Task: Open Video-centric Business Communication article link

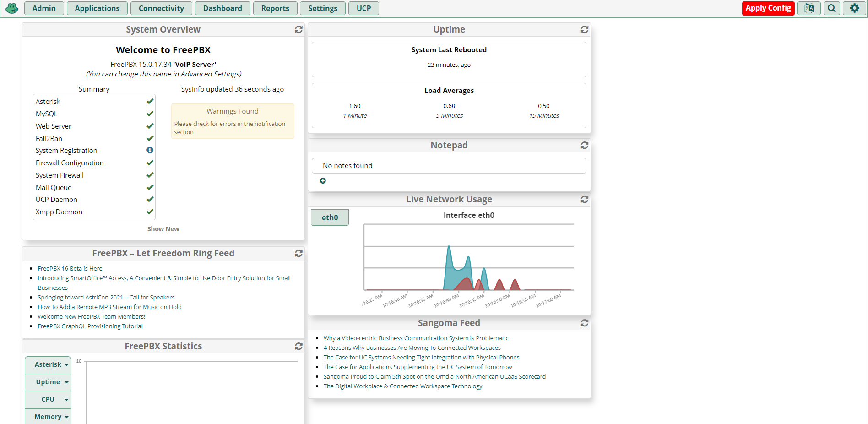Action: point(416,338)
